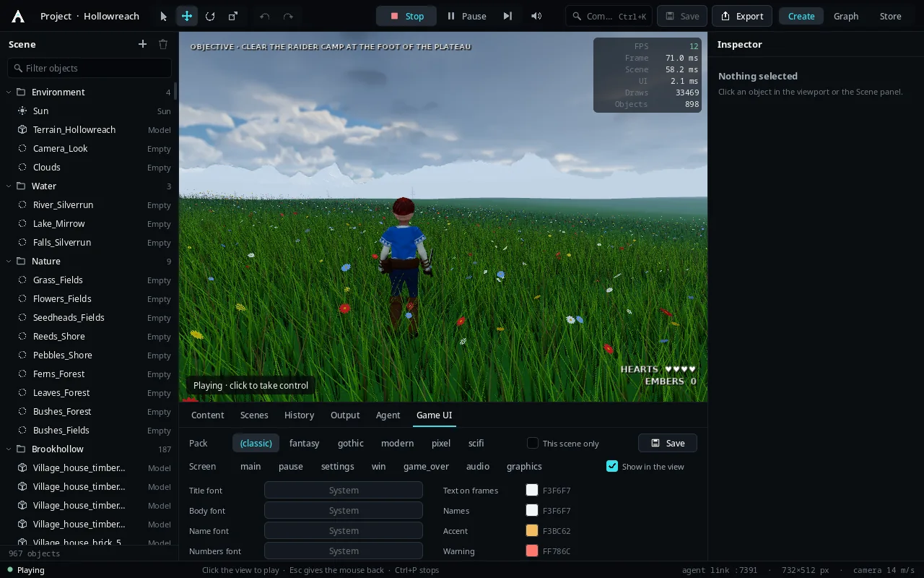The image size is (924, 578).
Task: Click the Terrain_Hollowreach model cube icon
Action: point(22,129)
